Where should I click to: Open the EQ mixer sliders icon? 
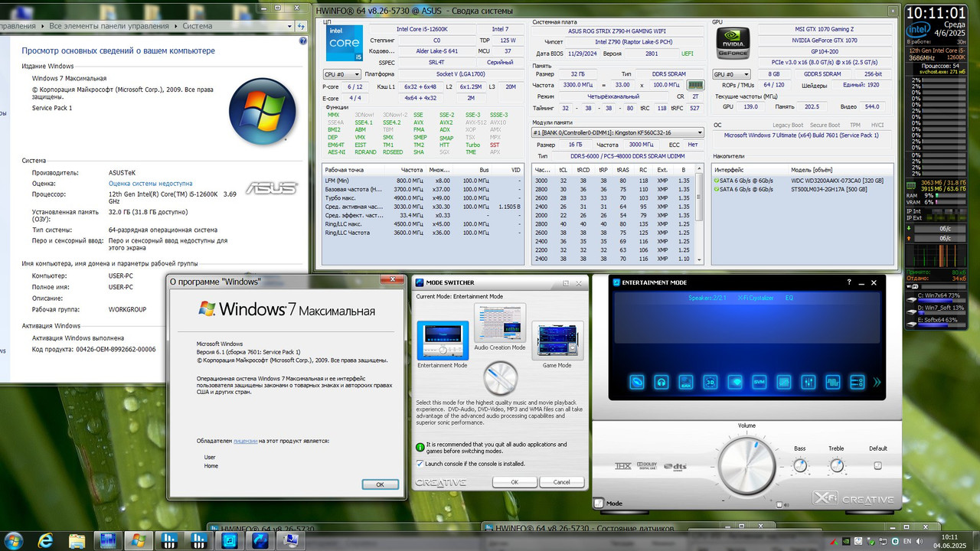click(x=808, y=382)
